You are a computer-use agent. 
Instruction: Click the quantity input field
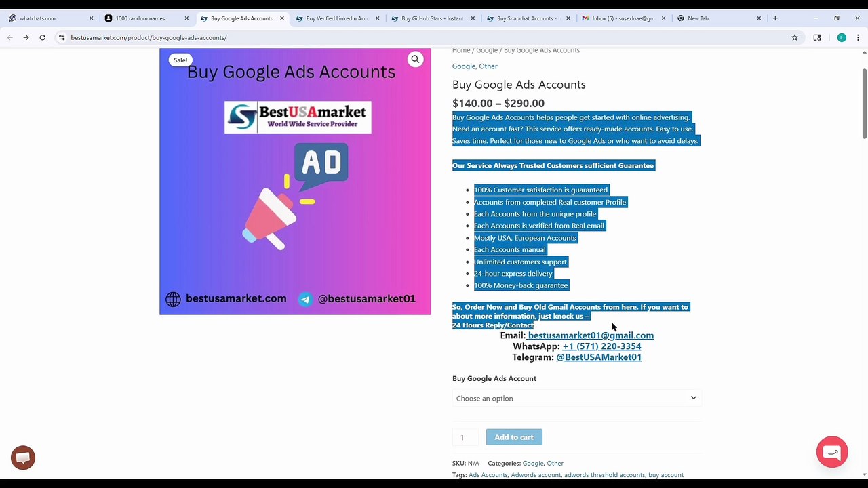(x=465, y=437)
